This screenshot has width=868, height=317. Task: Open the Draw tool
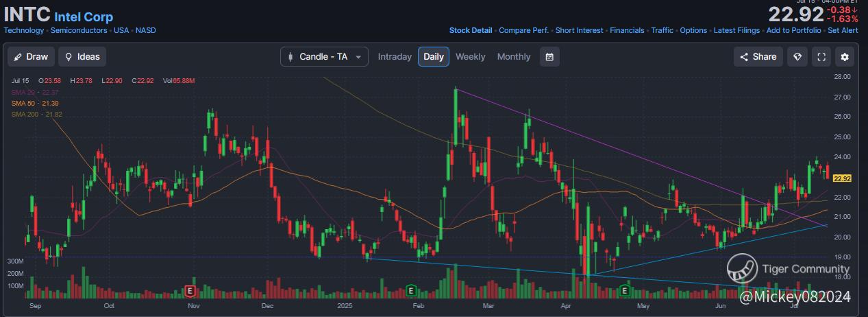point(30,57)
